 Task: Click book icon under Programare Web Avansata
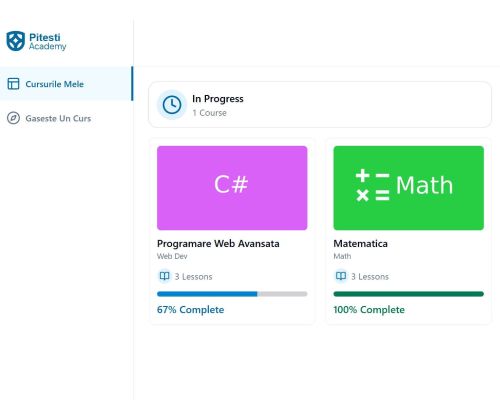tap(164, 276)
